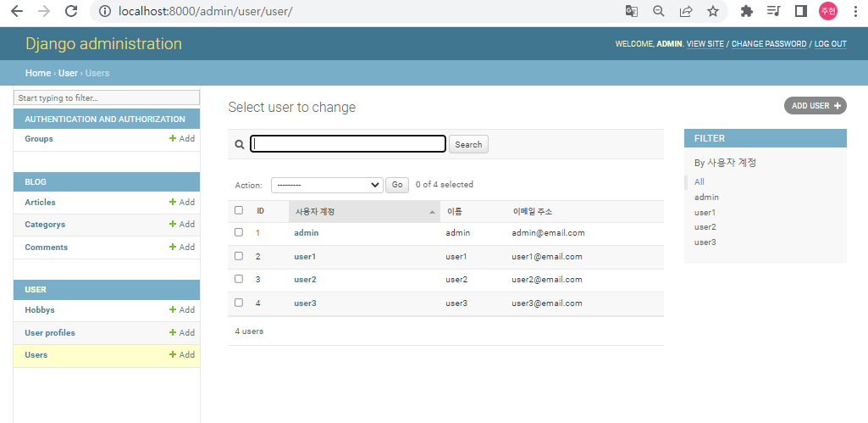
Task: Check the box for the admin row
Action: pyautogui.click(x=239, y=232)
